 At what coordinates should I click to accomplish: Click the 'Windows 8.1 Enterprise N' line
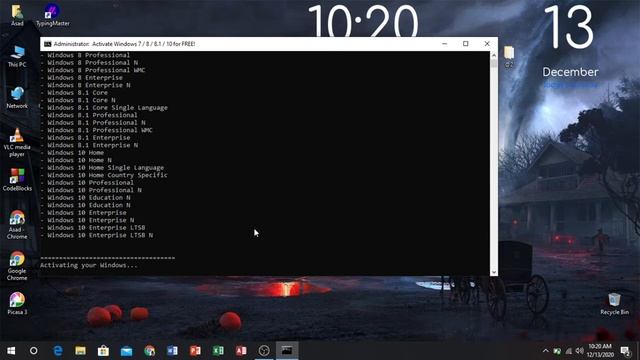pos(89,145)
